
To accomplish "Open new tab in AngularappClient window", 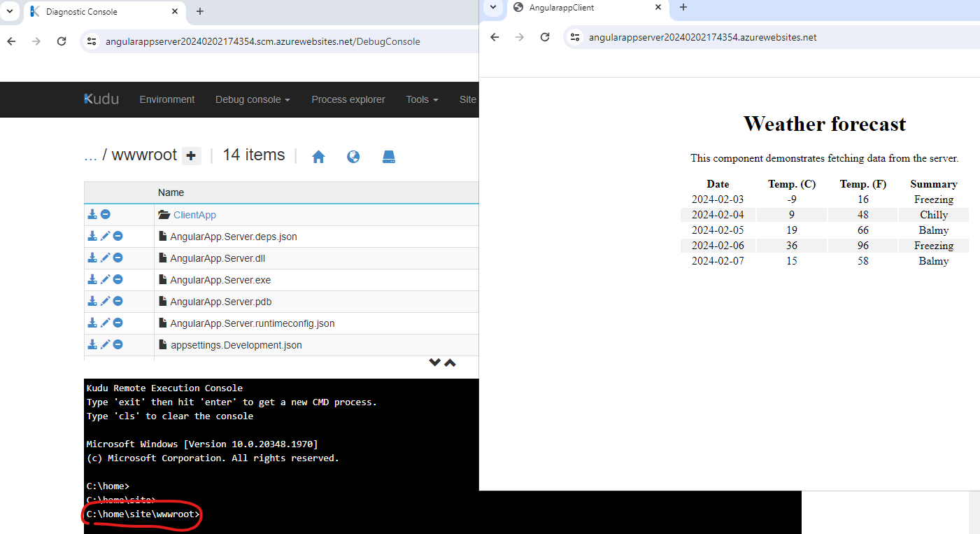I will 683,7.
